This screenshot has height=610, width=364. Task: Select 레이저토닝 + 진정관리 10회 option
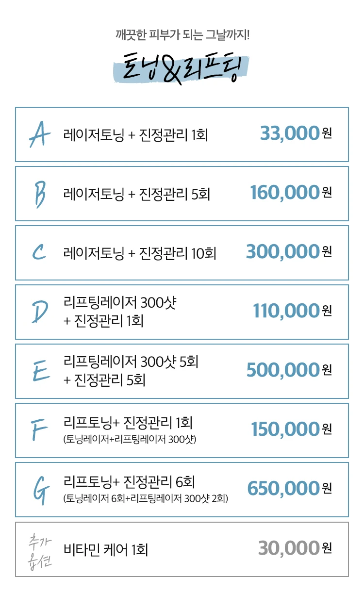(182, 253)
